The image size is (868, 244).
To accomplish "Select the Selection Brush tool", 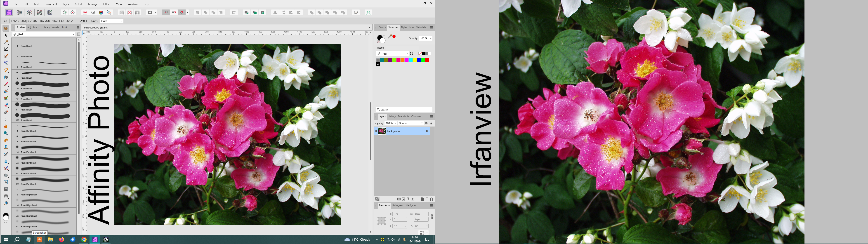I will [x=6, y=56].
